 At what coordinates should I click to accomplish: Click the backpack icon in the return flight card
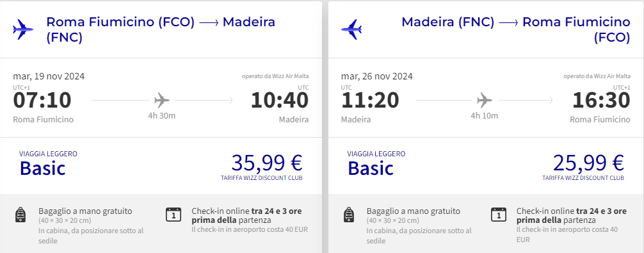coord(349,215)
